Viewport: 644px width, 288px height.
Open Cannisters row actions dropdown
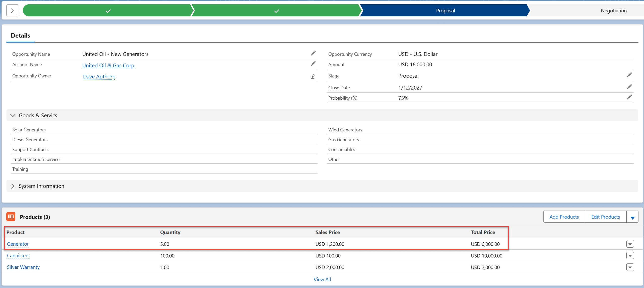[630, 256]
